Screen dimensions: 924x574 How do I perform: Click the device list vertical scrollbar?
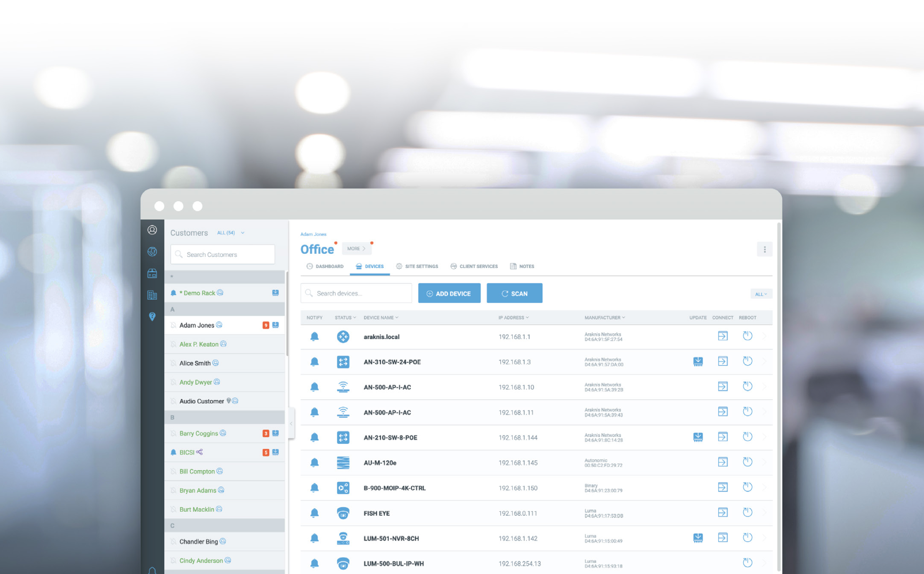pyautogui.click(x=779, y=397)
